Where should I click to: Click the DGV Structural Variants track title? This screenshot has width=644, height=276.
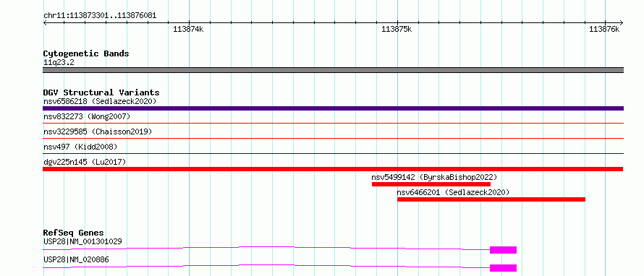pos(101,92)
